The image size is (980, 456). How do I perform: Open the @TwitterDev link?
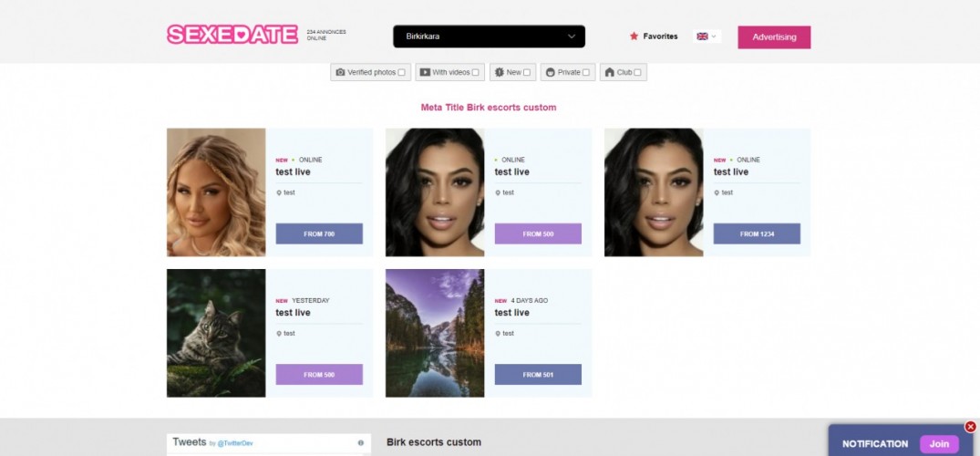click(x=235, y=443)
